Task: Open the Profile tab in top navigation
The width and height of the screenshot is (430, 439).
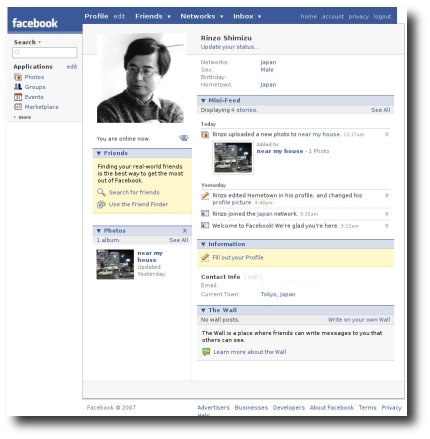Action: [x=96, y=16]
